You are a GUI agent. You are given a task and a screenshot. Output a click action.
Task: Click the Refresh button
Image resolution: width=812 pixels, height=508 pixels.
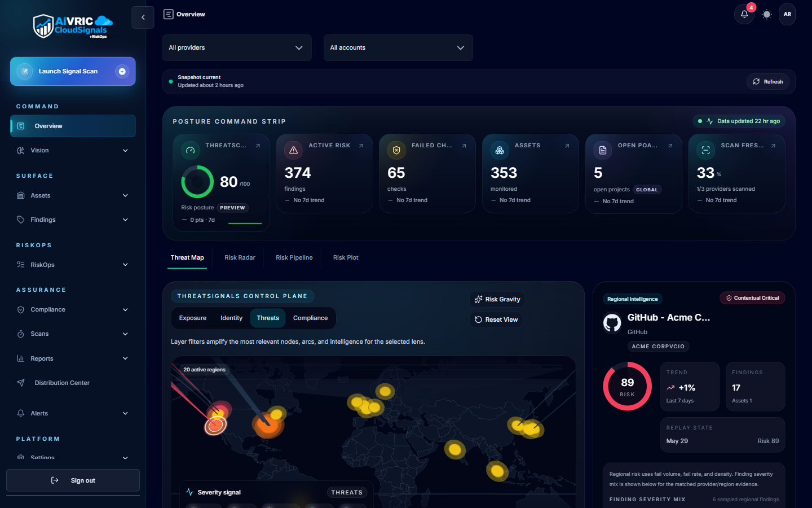click(x=767, y=82)
